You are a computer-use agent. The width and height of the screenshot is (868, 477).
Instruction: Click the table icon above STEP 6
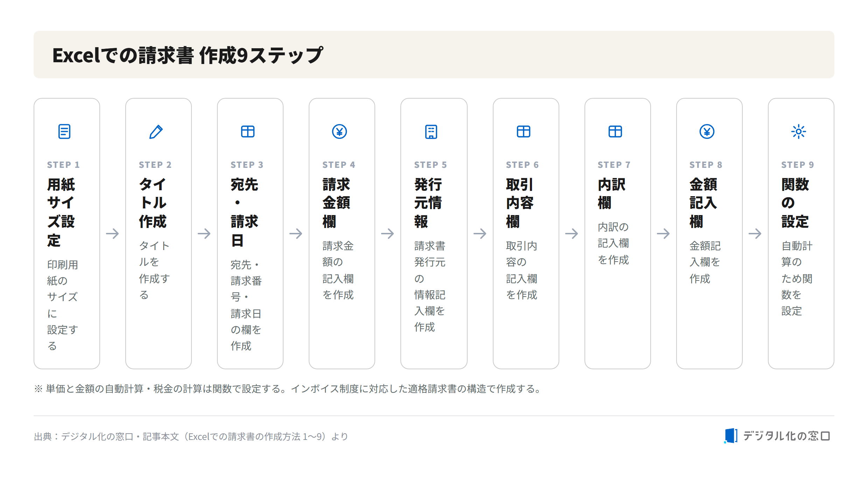523,131
